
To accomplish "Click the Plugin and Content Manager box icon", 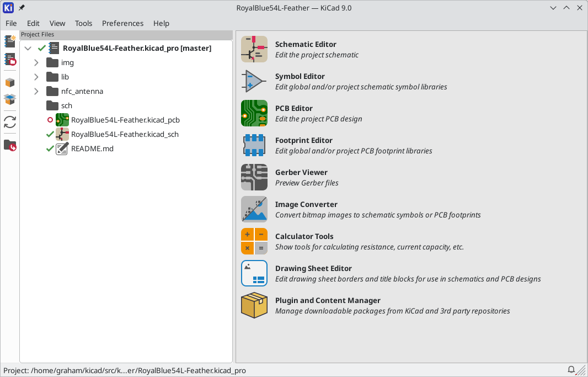I will (254, 305).
